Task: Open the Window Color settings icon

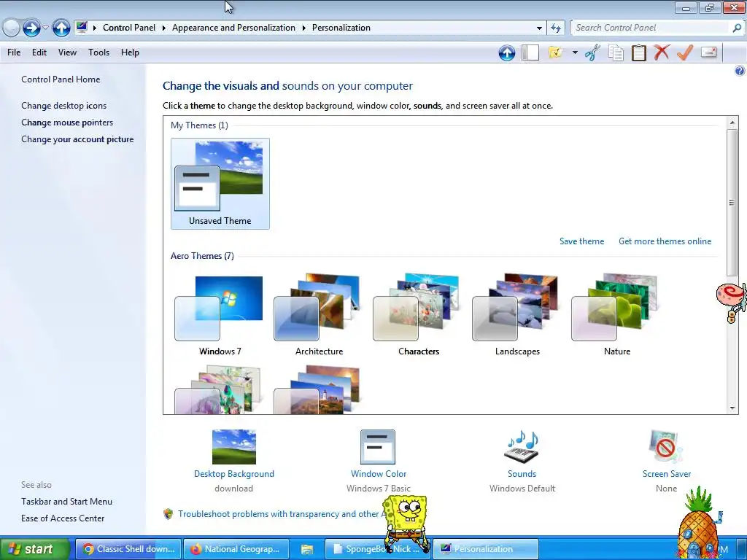Action: (x=378, y=447)
